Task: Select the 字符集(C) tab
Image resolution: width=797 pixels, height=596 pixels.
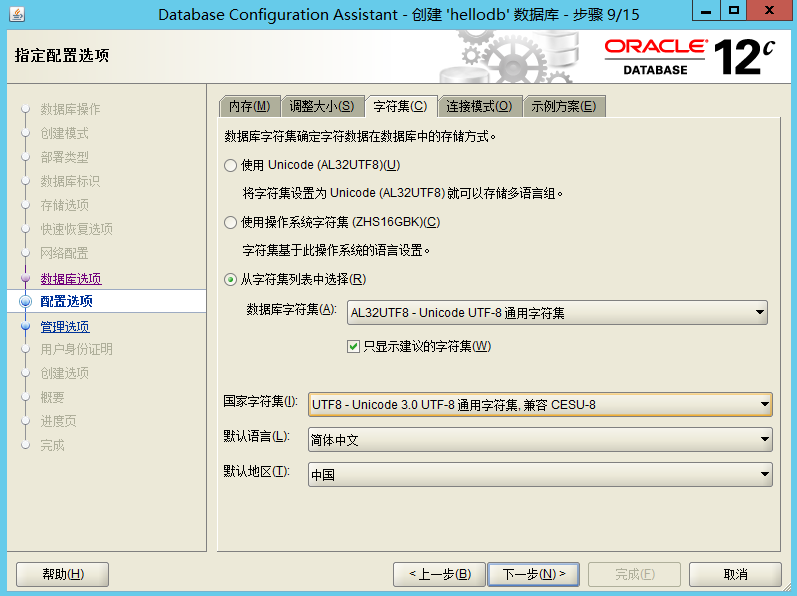Action: pyautogui.click(x=401, y=106)
